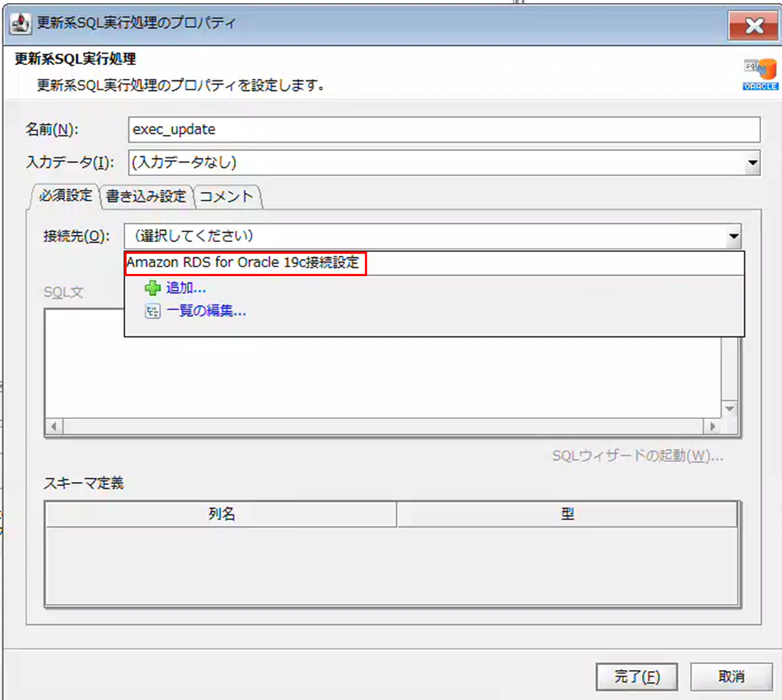
Task: Click the 接続先(O) label
Action: (77, 236)
